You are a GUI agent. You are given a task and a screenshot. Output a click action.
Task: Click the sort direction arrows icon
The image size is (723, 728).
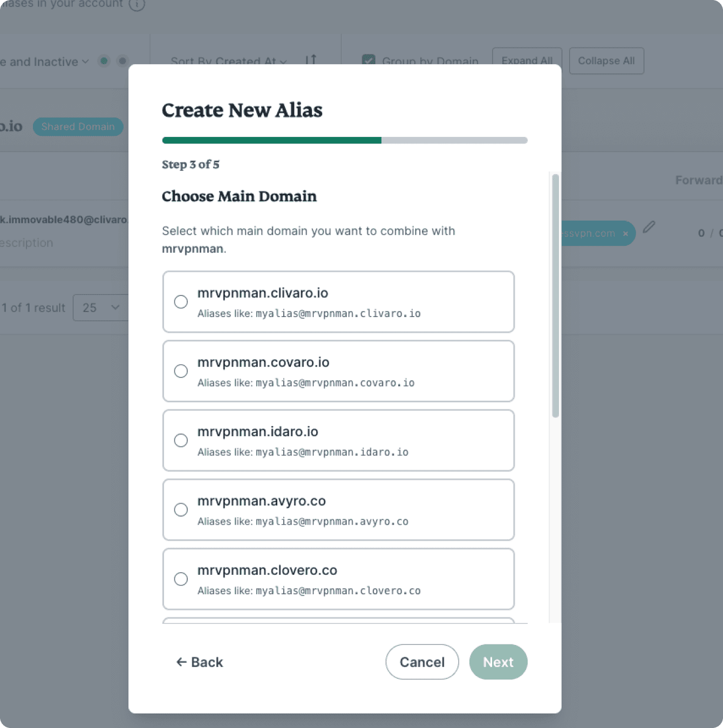(x=311, y=60)
